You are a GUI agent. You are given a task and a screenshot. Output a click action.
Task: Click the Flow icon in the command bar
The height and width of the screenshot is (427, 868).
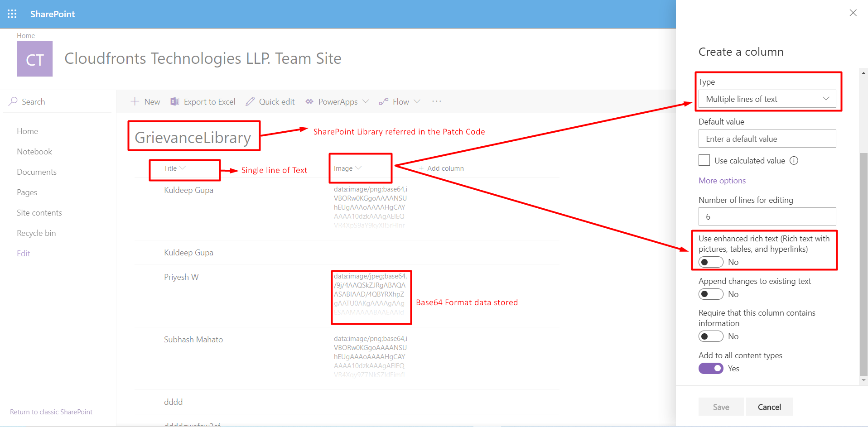click(384, 101)
